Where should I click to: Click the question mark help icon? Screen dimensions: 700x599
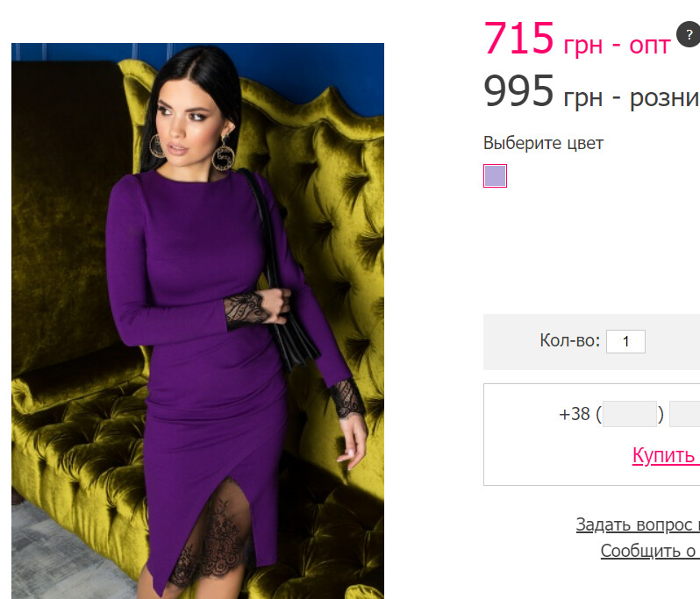[x=689, y=34]
